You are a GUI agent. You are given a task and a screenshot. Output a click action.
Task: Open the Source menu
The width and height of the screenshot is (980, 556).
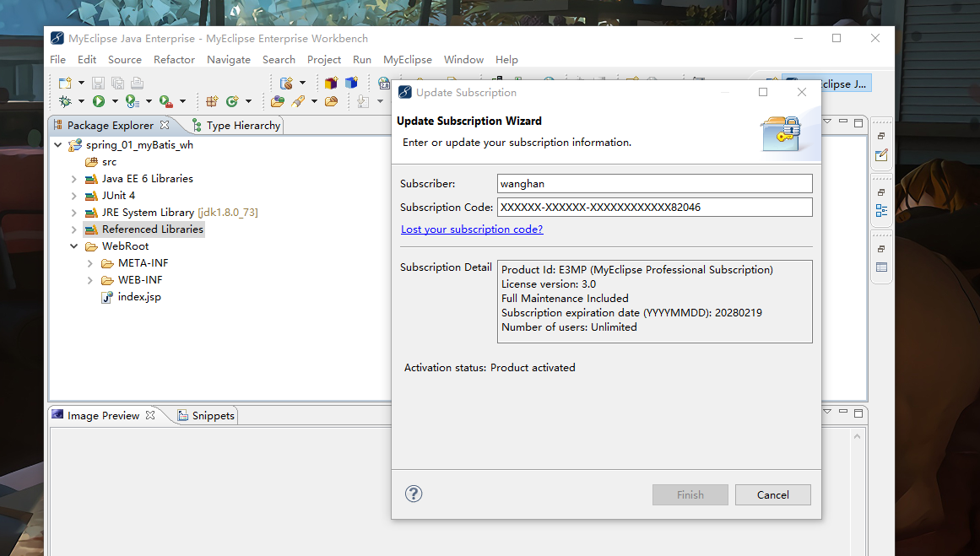click(125, 59)
